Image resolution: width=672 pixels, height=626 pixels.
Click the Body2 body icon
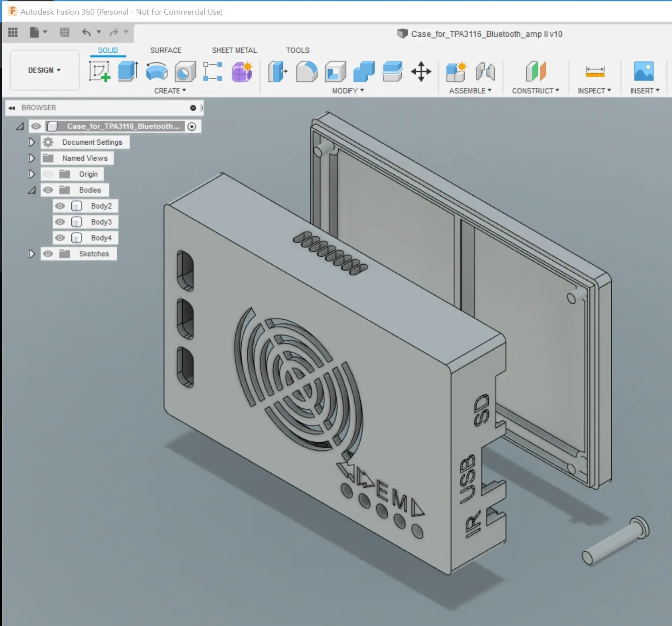click(77, 206)
